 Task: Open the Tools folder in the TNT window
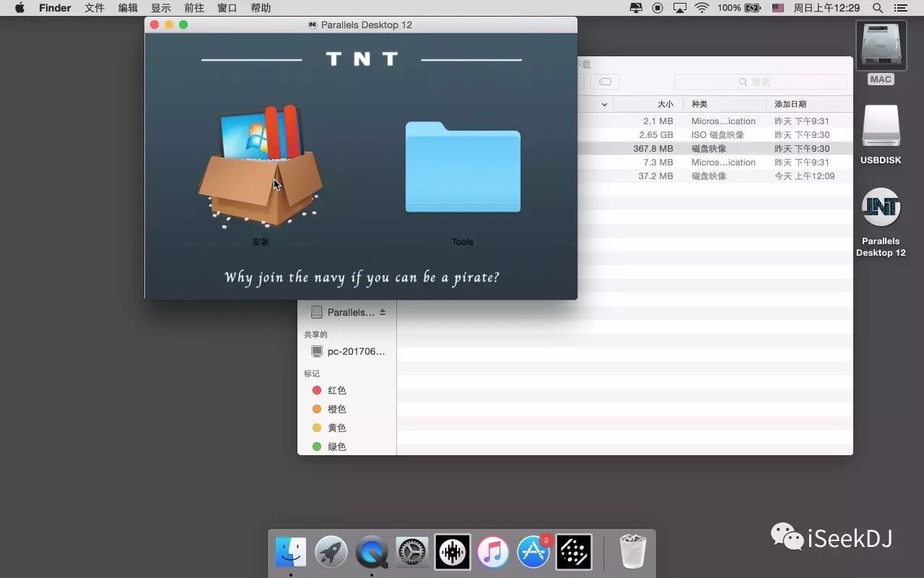463,167
